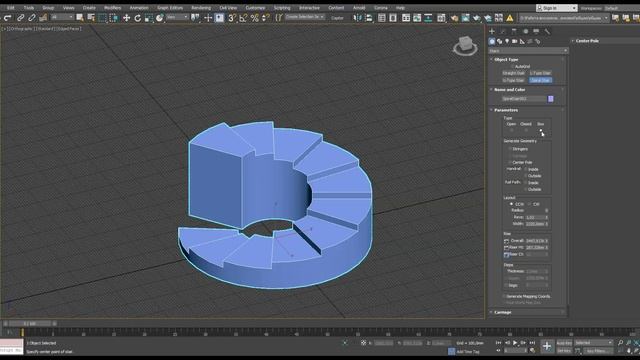Image resolution: width=640 pixels, height=360 pixels.
Task: Open the selection filter All dropdown
Action: tap(62, 18)
